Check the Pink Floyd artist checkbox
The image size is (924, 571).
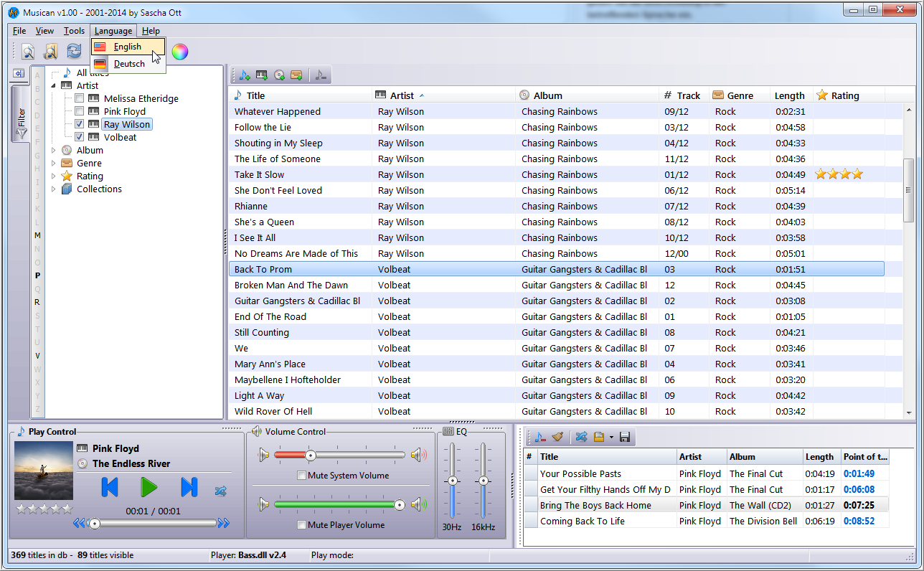pyautogui.click(x=80, y=111)
